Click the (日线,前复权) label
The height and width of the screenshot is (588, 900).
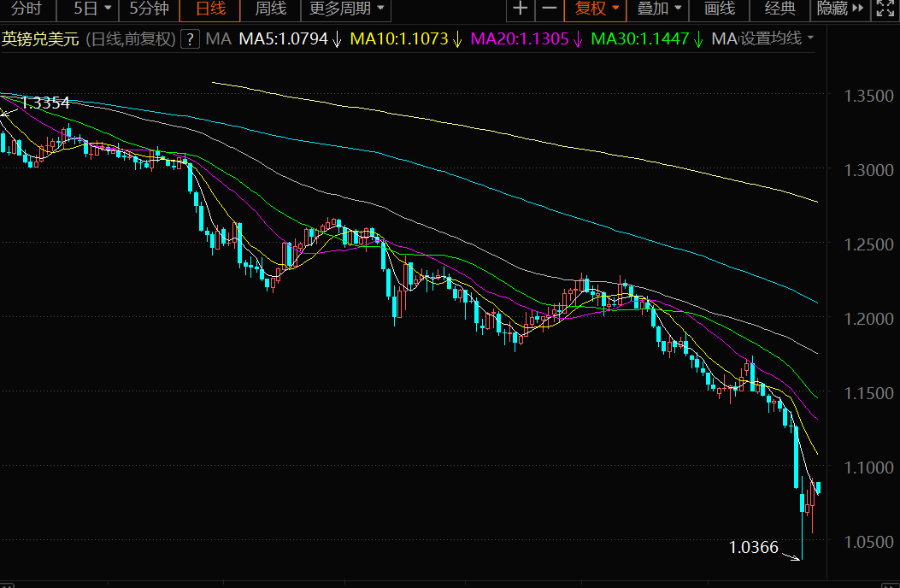coord(131,39)
